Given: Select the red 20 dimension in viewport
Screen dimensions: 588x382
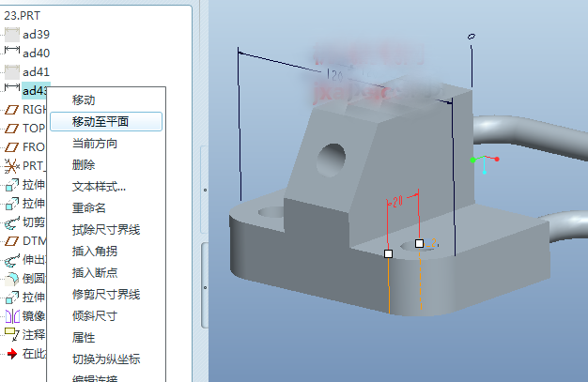Looking at the screenshot, I should pyautogui.click(x=398, y=201).
